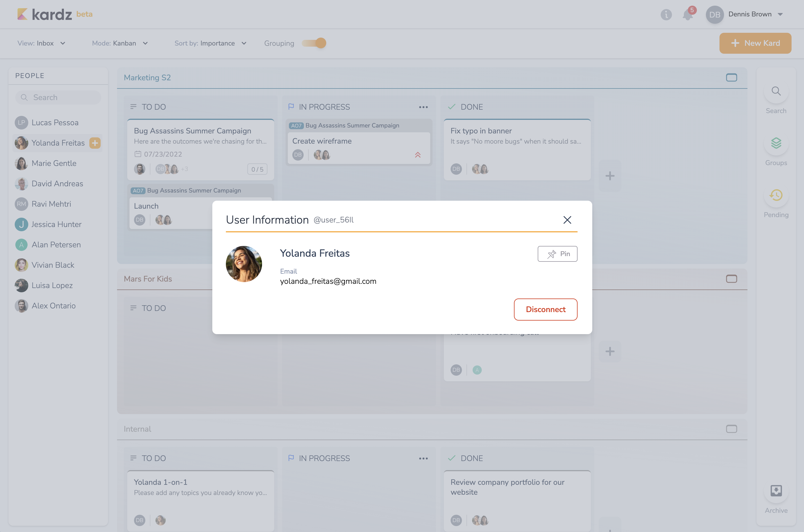Click the Internal group title
The width and height of the screenshot is (804, 532).
137,429
